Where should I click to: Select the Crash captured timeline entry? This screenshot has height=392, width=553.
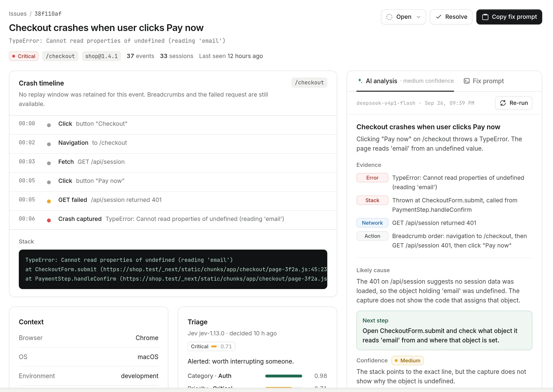(173, 220)
